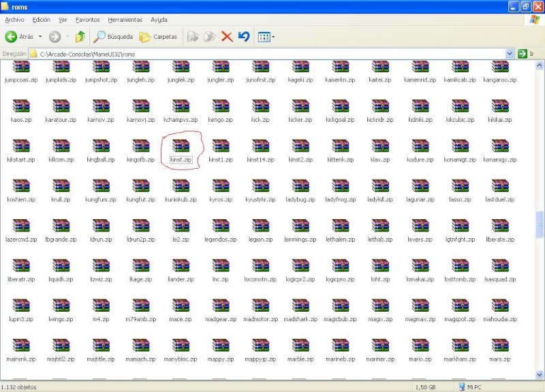Click the liberatr.zip file name
545x392 pixels.
pos(21,280)
